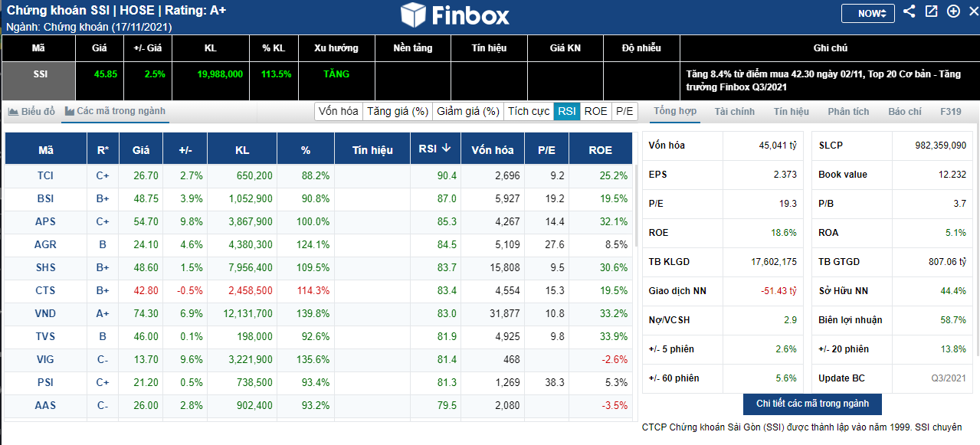Sort by the Tín hiệu column header in table
The width and height of the screenshot is (980, 445).
[x=373, y=149]
